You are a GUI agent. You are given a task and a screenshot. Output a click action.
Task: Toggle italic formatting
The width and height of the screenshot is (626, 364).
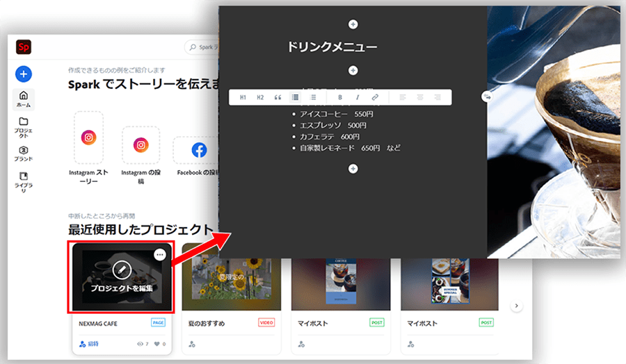click(x=358, y=97)
